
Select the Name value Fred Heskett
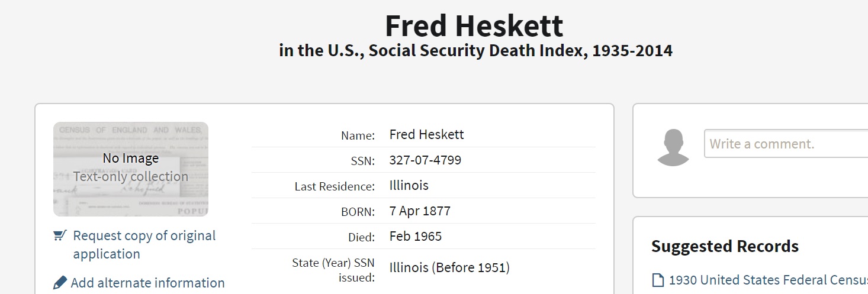click(x=426, y=135)
